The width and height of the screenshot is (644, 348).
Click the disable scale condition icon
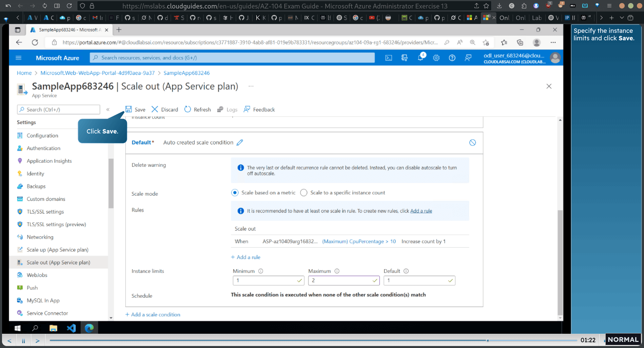(472, 142)
